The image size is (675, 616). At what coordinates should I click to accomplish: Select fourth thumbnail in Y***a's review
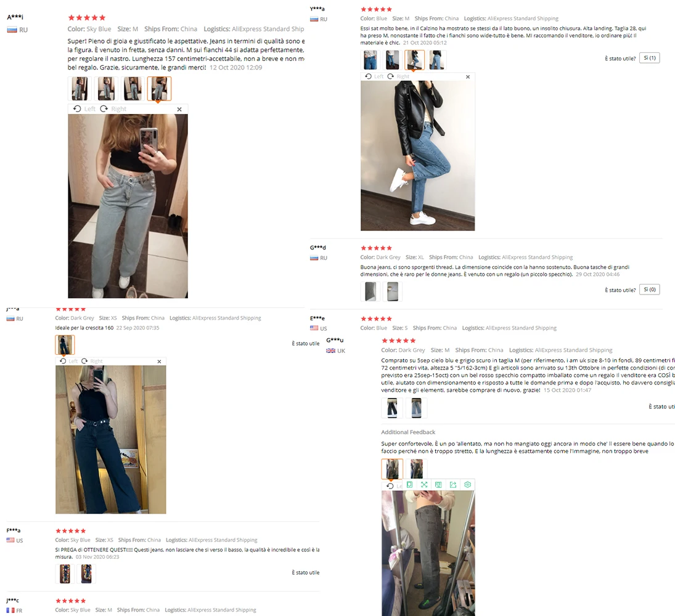click(436, 60)
